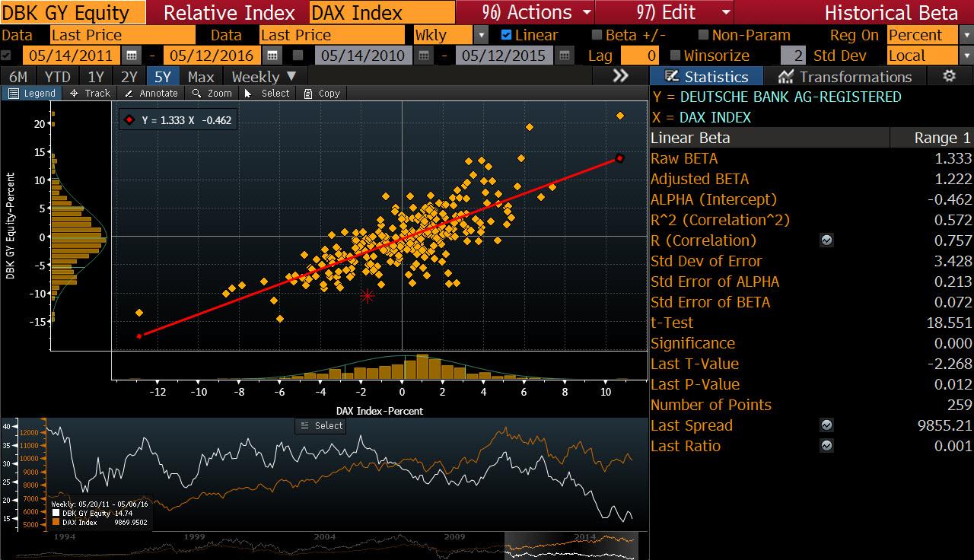Click the Historical Beta title
The width and height of the screenshot is (974, 560).
click(891, 13)
